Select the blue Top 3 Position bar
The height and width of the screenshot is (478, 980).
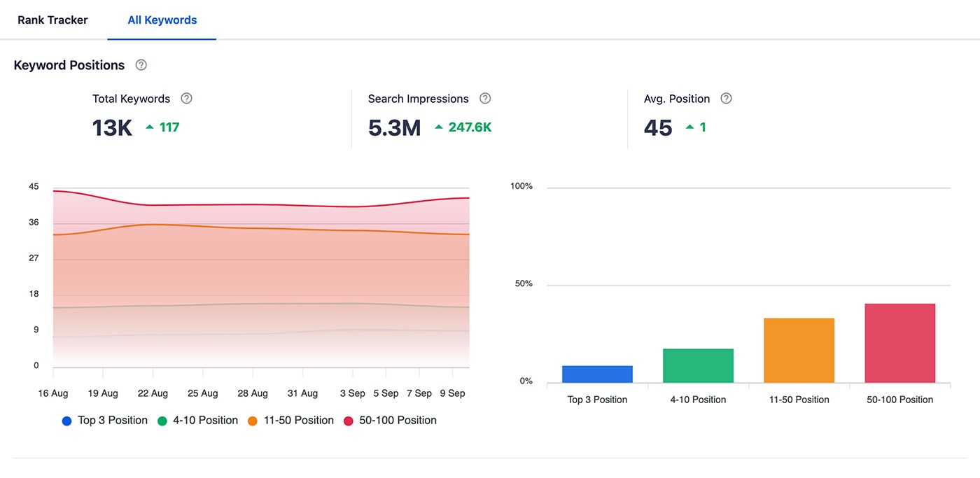coord(597,372)
